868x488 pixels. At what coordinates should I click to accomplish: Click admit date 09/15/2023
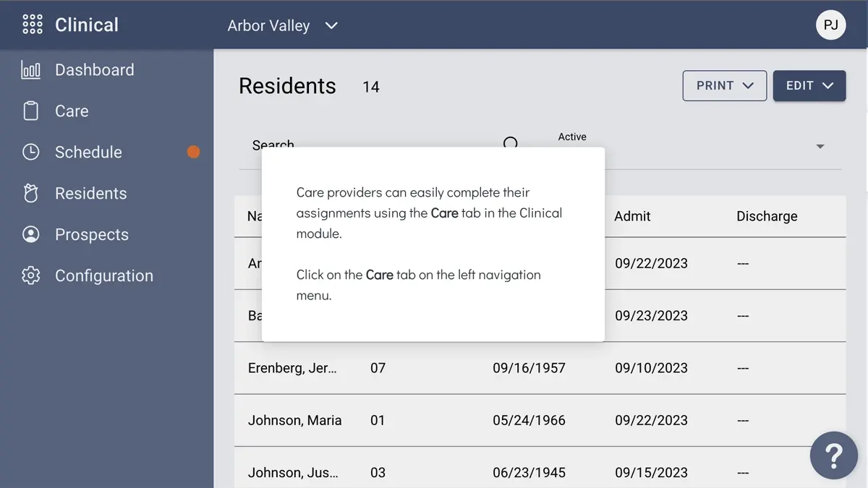(x=651, y=473)
